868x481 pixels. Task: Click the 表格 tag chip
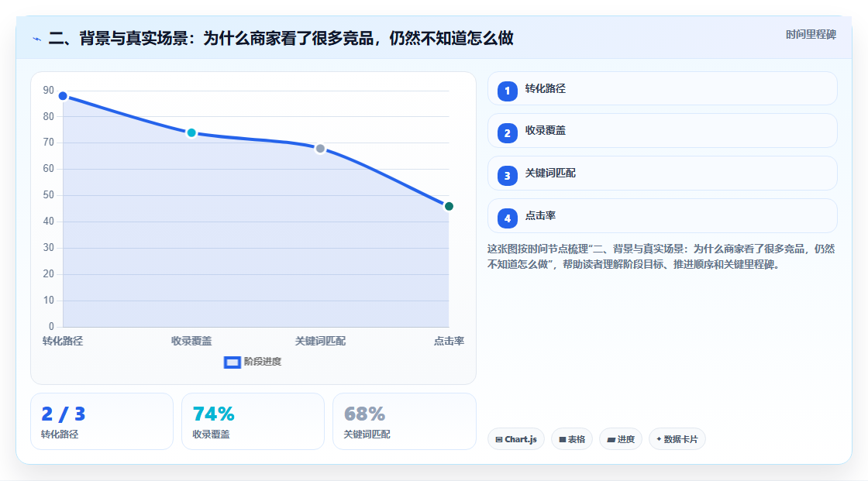[572, 439]
